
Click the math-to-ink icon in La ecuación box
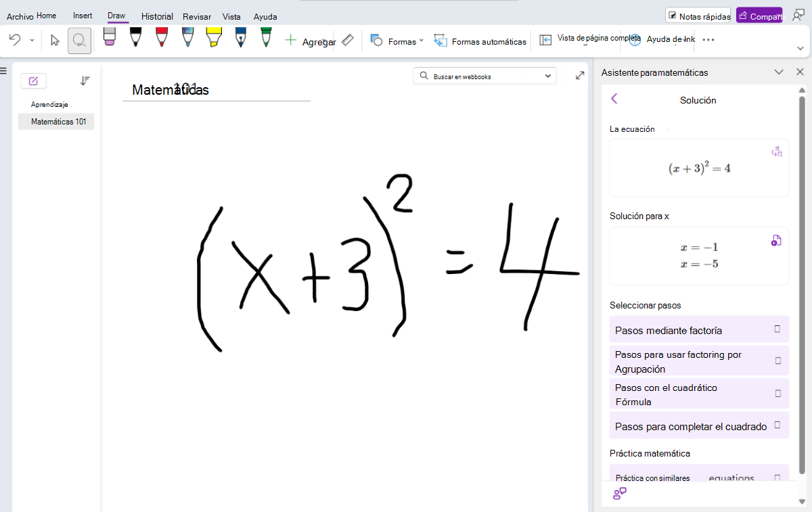[777, 152]
